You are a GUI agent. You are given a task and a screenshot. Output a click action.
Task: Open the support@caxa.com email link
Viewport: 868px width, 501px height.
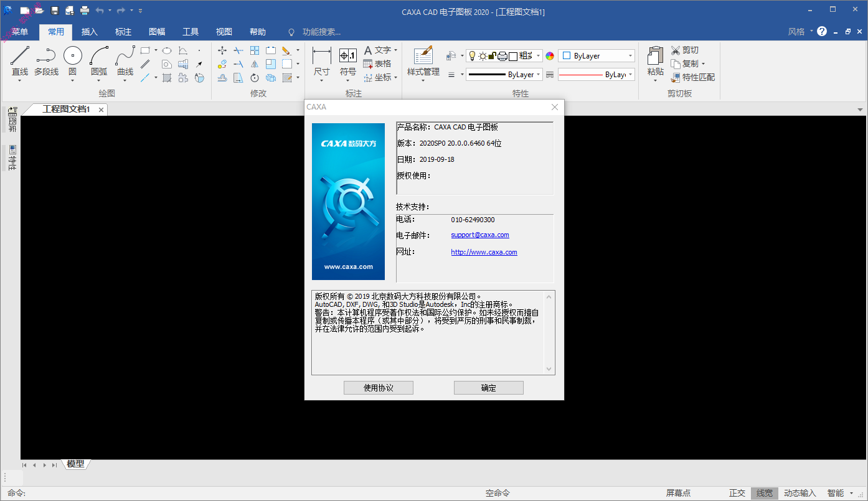(480, 235)
